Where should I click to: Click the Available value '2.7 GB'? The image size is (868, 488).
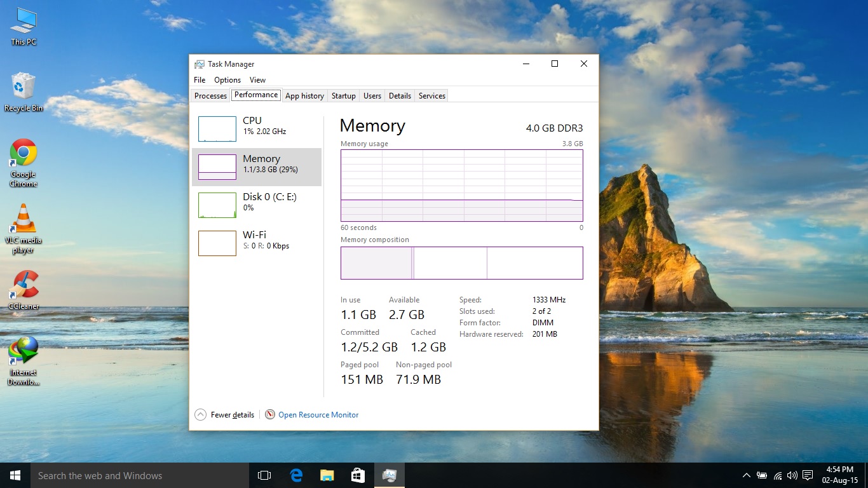click(x=407, y=315)
